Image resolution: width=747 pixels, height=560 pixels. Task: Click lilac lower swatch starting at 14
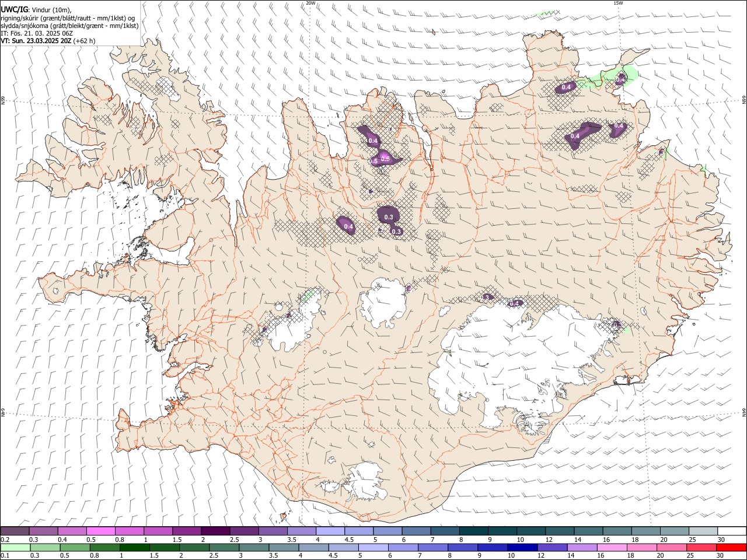[x=581, y=548]
